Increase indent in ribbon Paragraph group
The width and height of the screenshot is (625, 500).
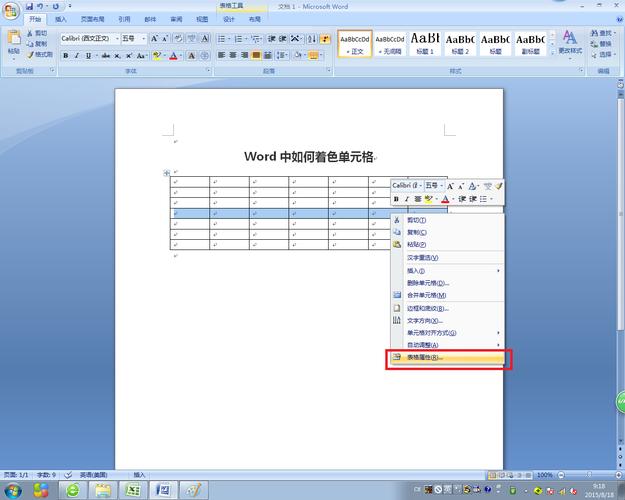283,39
